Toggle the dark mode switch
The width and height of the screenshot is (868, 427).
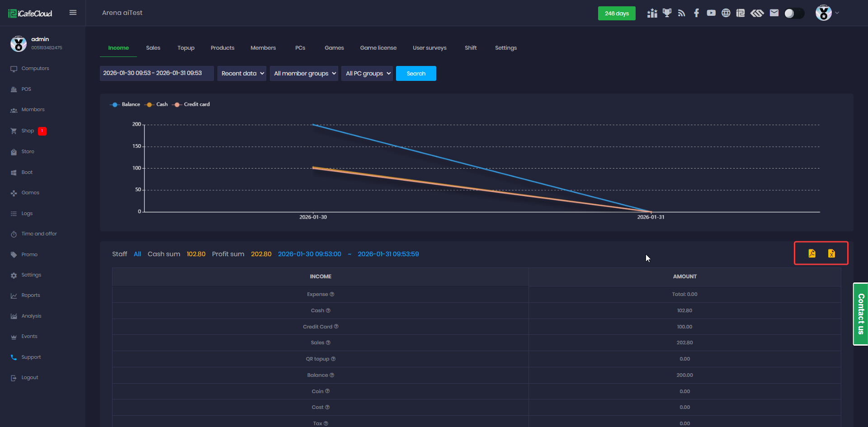pos(794,14)
